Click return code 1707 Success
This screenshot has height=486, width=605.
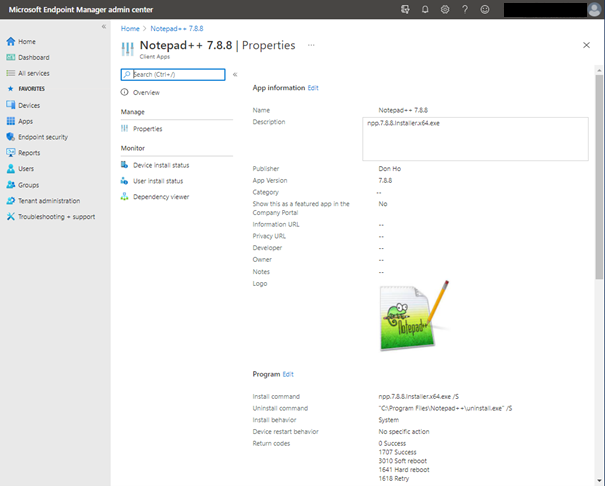tap(397, 452)
